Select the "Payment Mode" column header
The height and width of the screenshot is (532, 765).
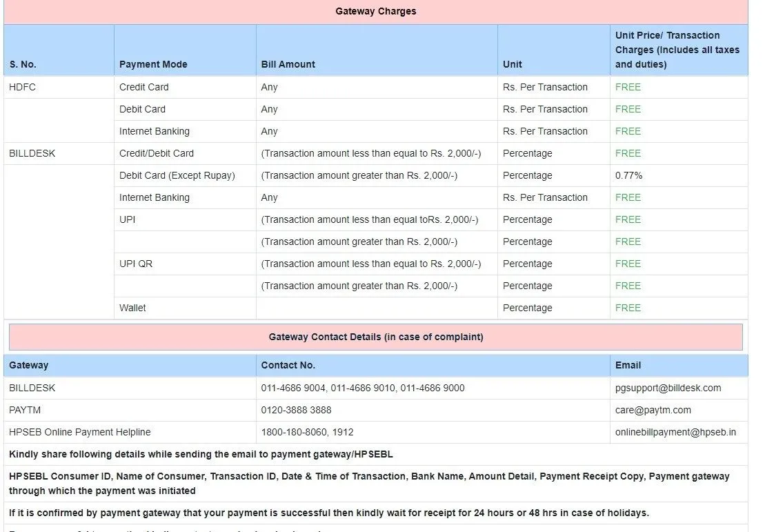(x=153, y=64)
